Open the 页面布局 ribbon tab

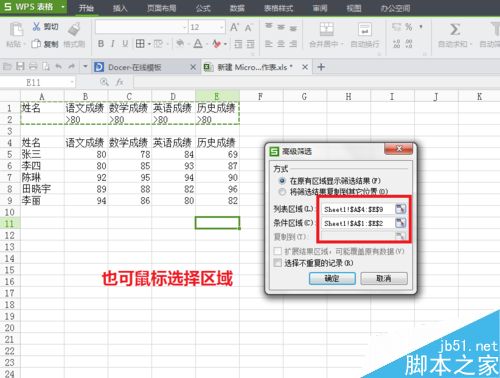coord(162,8)
